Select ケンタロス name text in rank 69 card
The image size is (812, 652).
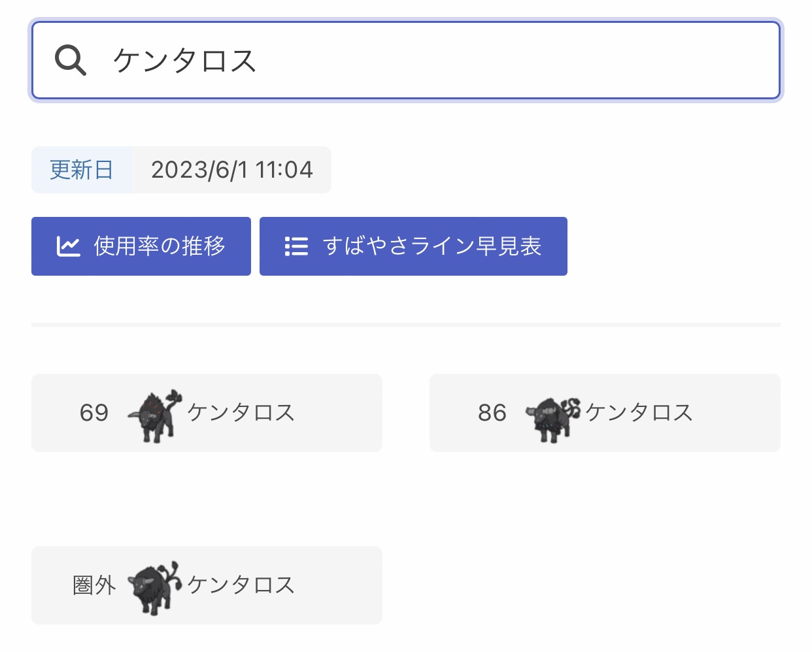pyautogui.click(x=241, y=413)
